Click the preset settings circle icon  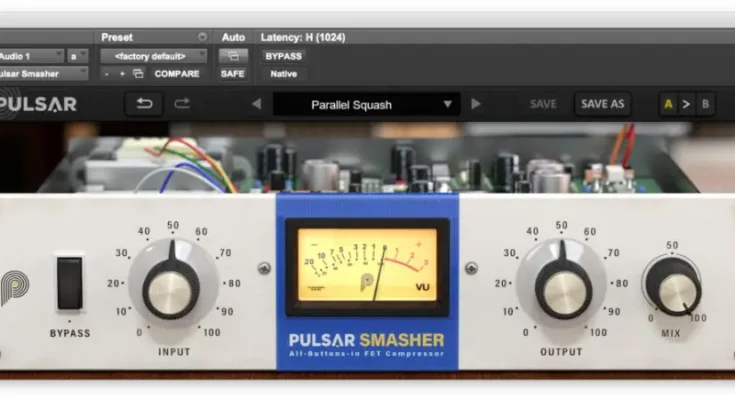203,37
